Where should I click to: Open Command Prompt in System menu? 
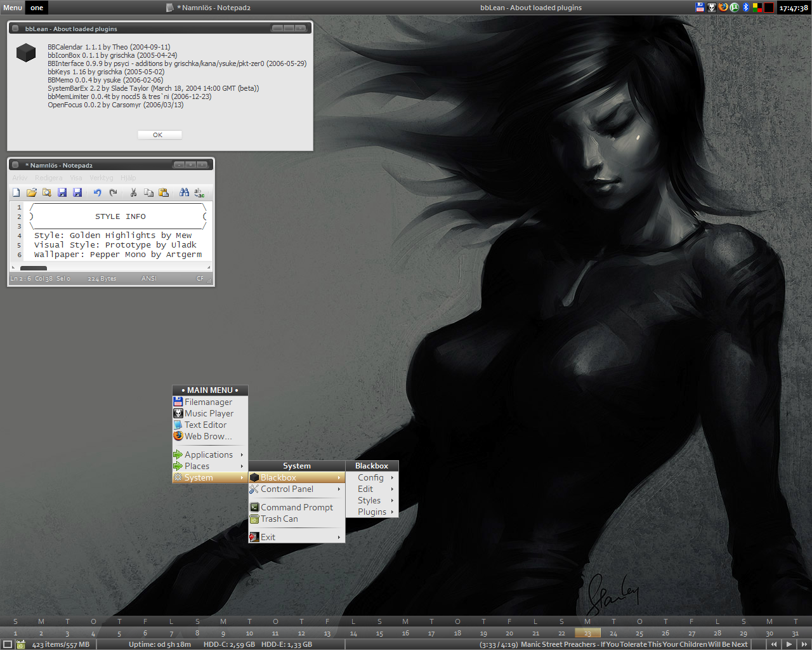point(297,507)
